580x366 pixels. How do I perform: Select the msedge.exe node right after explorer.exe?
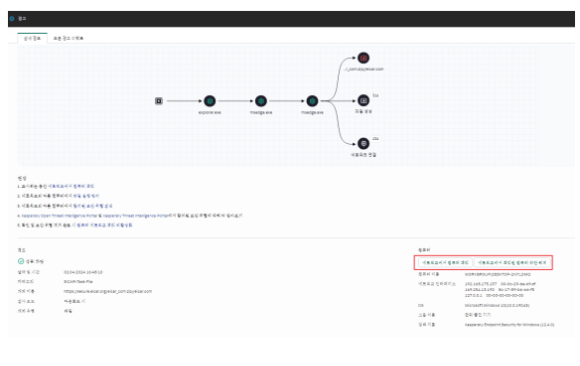(261, 101)
